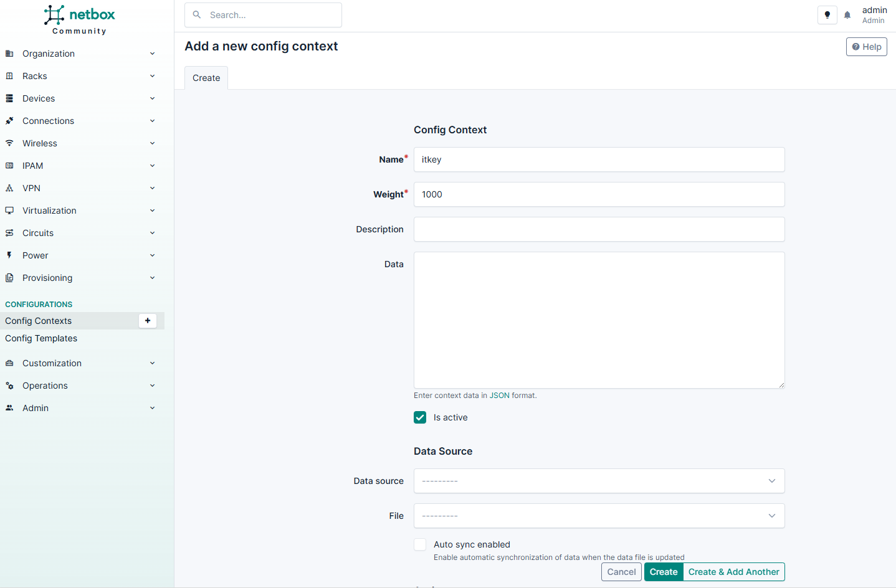Expand the Organization menu chevron
The width and height of the screenshot is (896, 588).
[152, 54]
